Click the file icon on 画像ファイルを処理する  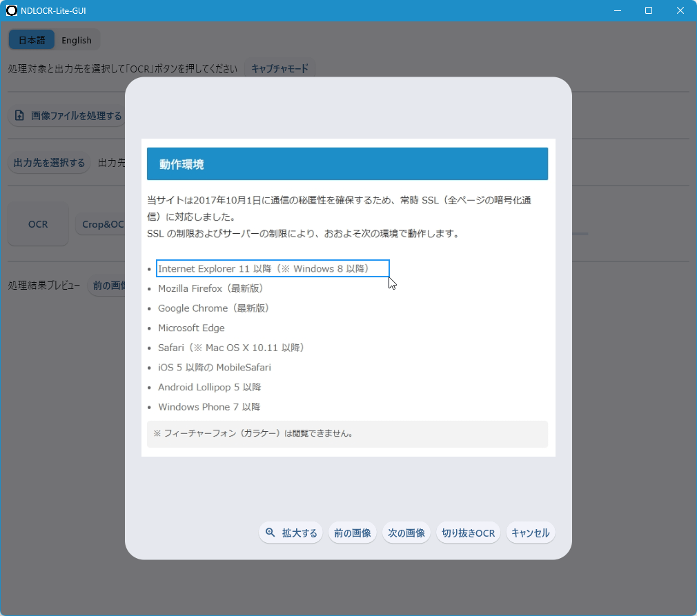pyautogui.click(x=19, y=115)
